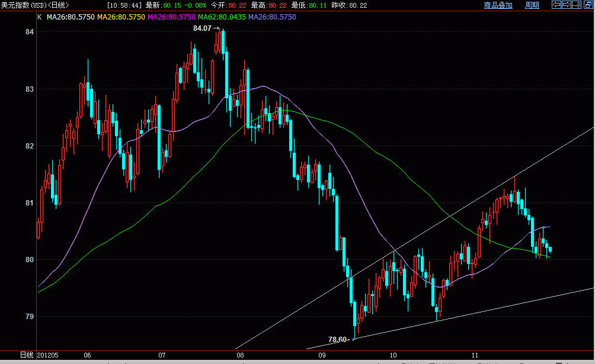Click the 08 month axis label
595x364 pixels.
[x=240, y=355]
